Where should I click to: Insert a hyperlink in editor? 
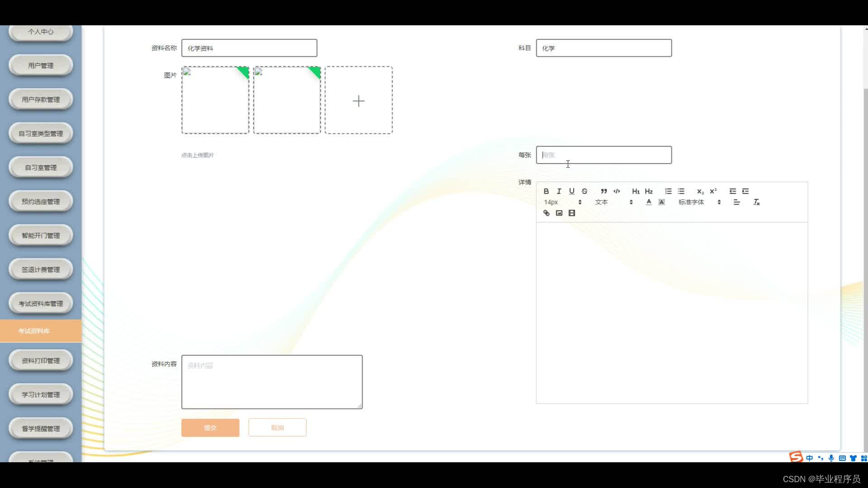pos(546,213)
